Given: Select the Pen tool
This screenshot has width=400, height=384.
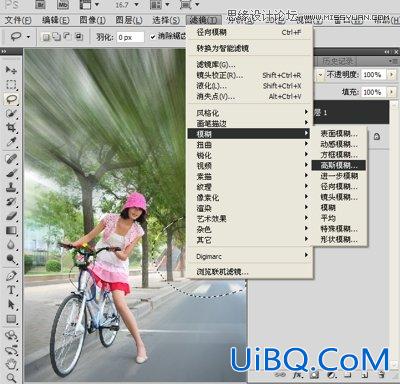Looking at the screenshot, I should [11, 276].
